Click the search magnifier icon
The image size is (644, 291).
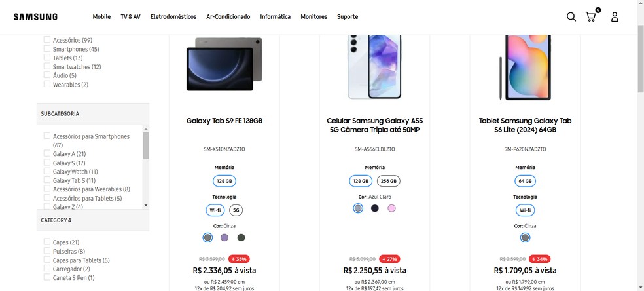click(571, 17)
